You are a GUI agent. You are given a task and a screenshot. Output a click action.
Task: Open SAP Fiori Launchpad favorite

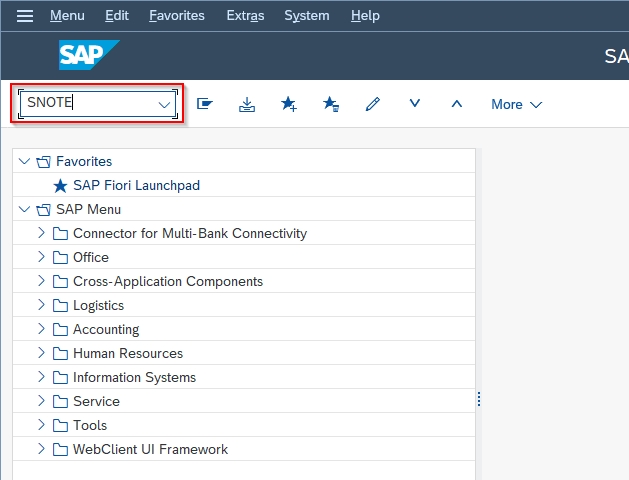(x=136, y=185)
